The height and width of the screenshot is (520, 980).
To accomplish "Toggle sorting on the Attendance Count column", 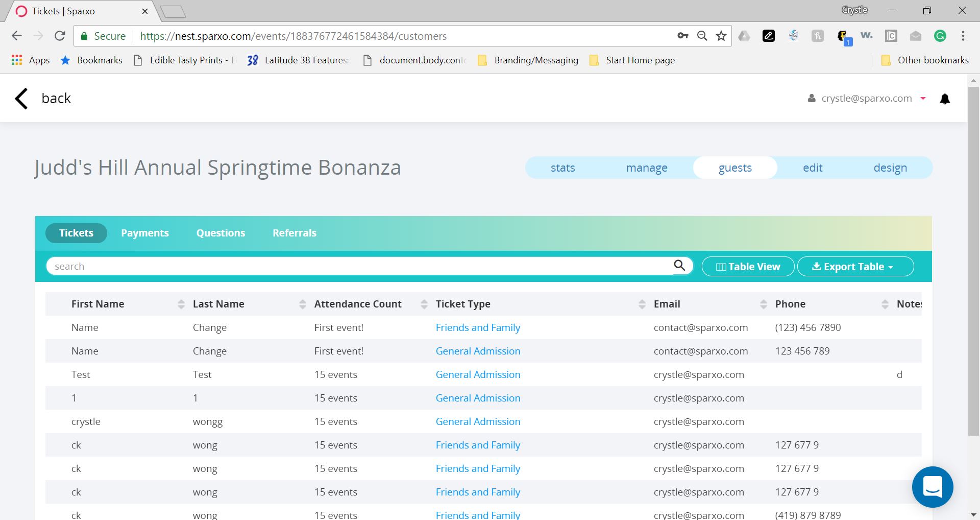I will (x=424, y=303).
